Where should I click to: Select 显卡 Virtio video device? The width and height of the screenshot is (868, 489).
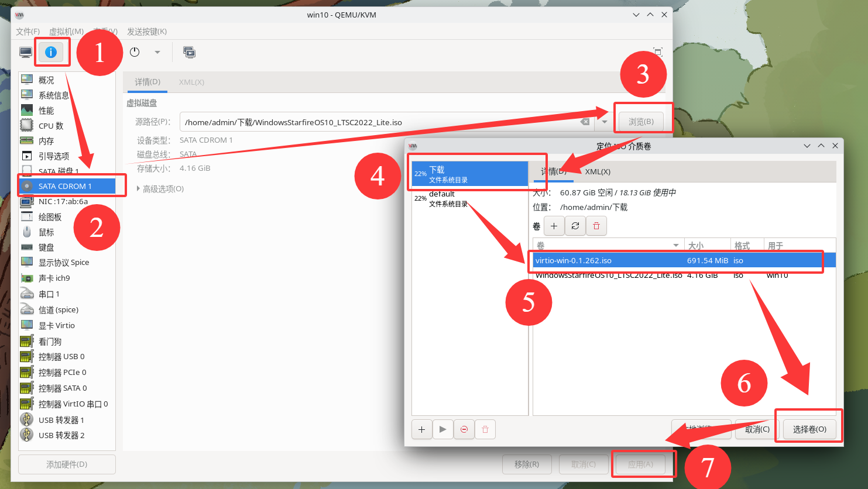pyautogui.click(x=67, y=325)
